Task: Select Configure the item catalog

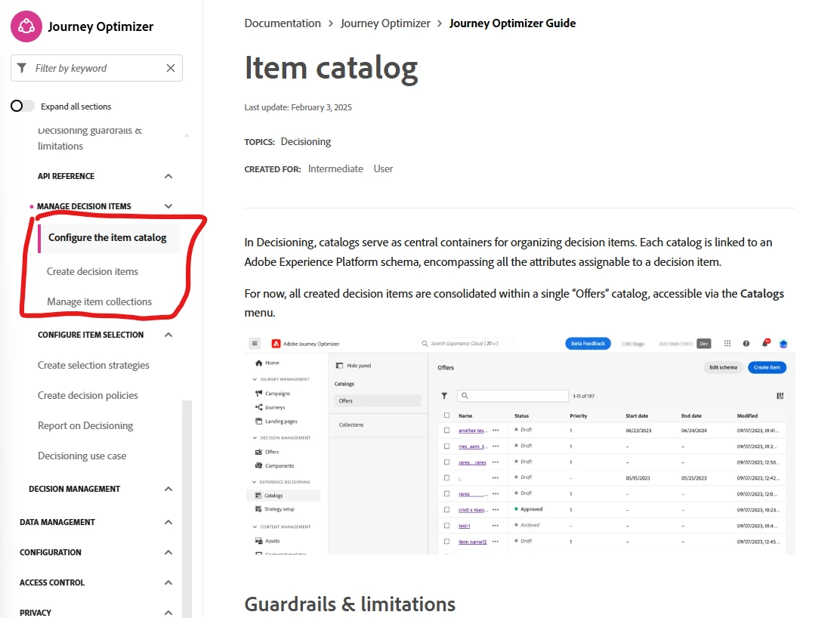Action: 108,237
